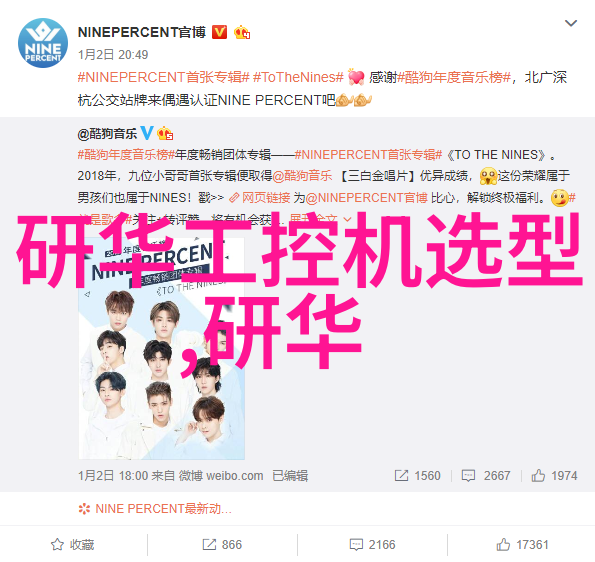
Task: Click the repost icon showing 1560
Action: 417,475
